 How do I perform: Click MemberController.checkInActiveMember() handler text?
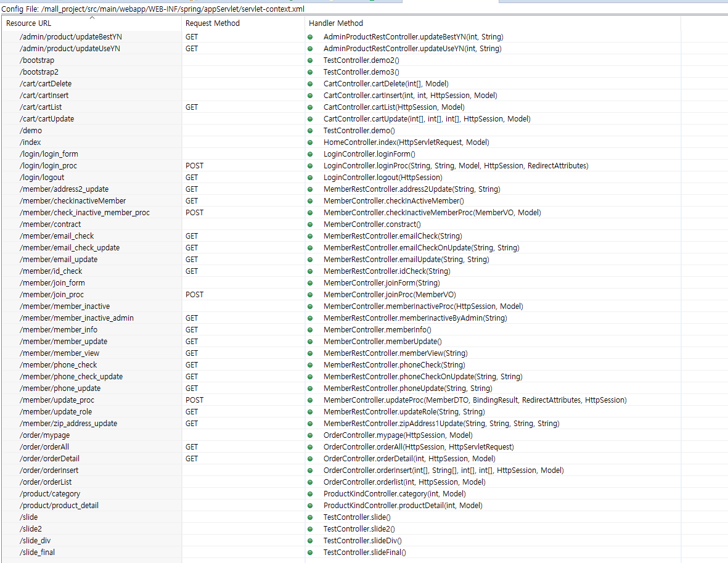(x=394, y=200)
